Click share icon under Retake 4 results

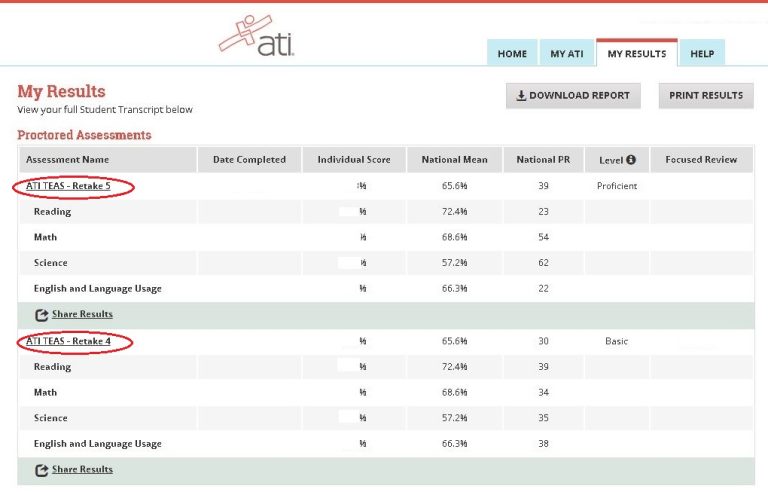point(41,470)
